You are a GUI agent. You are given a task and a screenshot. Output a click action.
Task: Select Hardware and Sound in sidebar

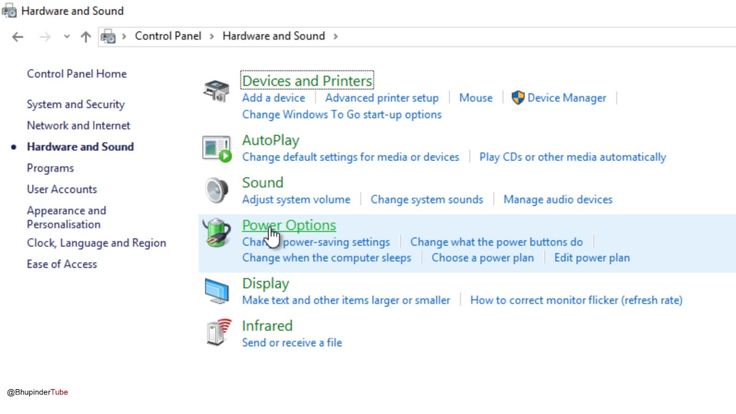[80, 146]
